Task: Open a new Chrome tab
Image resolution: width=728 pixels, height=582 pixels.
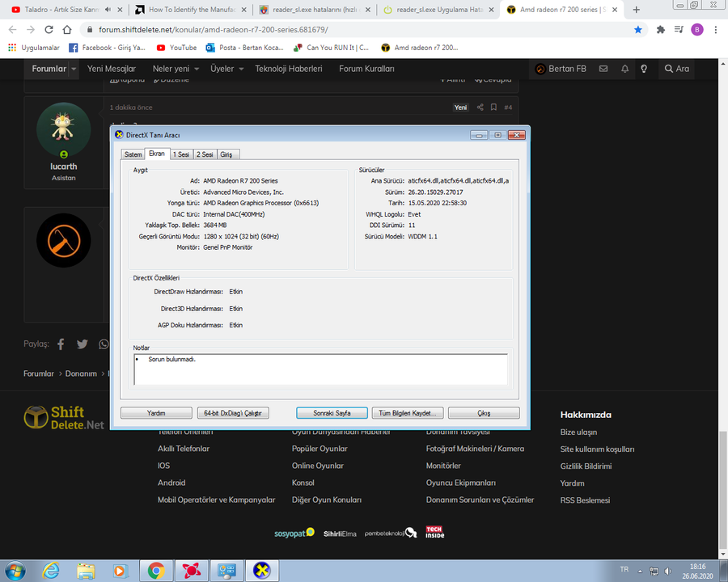Action: [x=636, y=10]
